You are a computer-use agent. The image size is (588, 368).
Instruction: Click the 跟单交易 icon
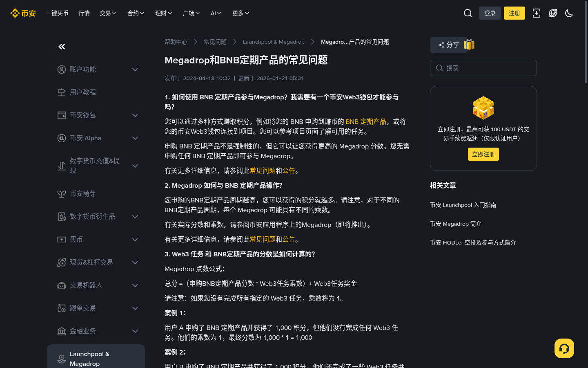(62, 308)
